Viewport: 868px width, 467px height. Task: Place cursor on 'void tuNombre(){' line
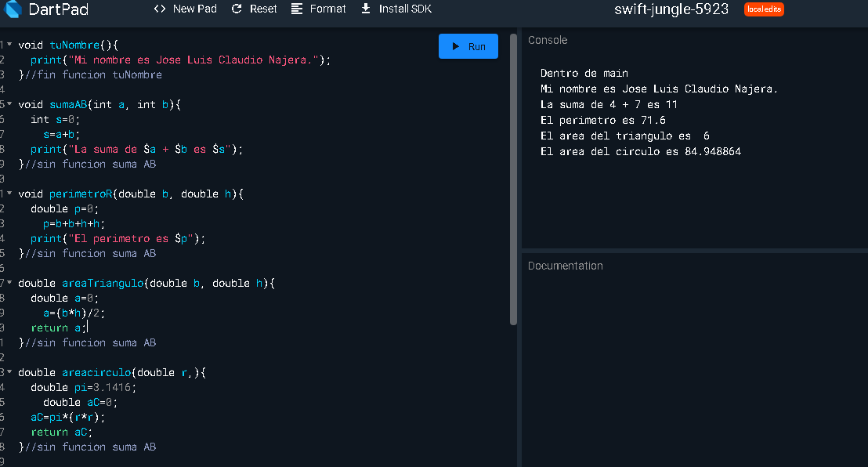[x=68, y=45]
